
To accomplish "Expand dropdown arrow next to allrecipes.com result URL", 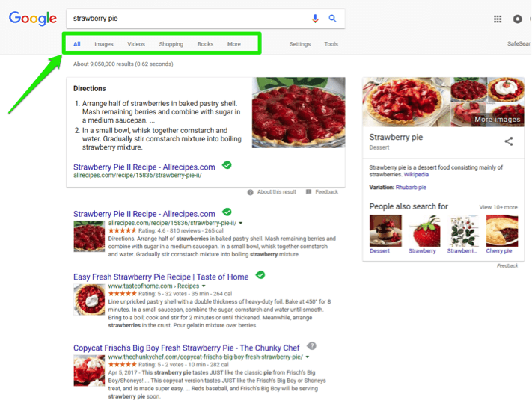I will 241,223.
